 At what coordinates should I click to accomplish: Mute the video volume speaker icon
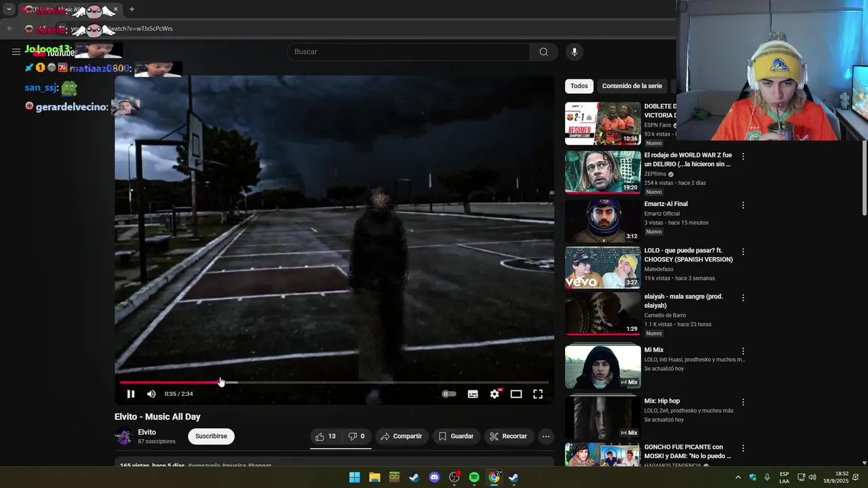tap(151, 394)
